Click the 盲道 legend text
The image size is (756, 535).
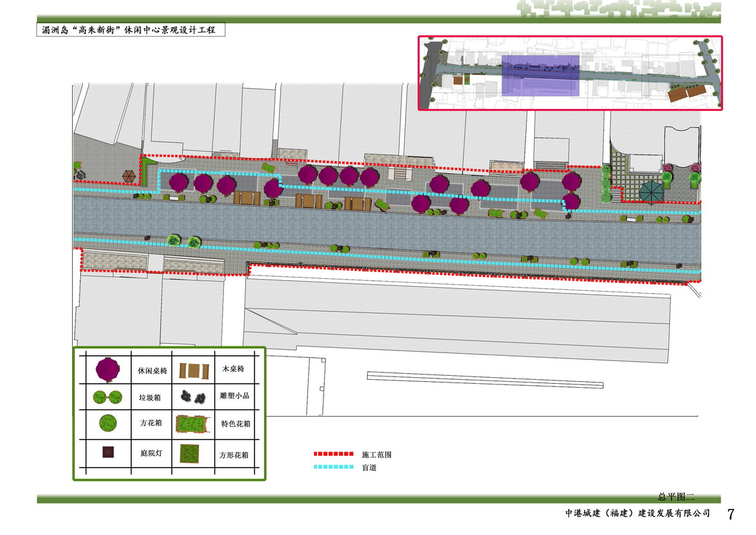point(370,467)
